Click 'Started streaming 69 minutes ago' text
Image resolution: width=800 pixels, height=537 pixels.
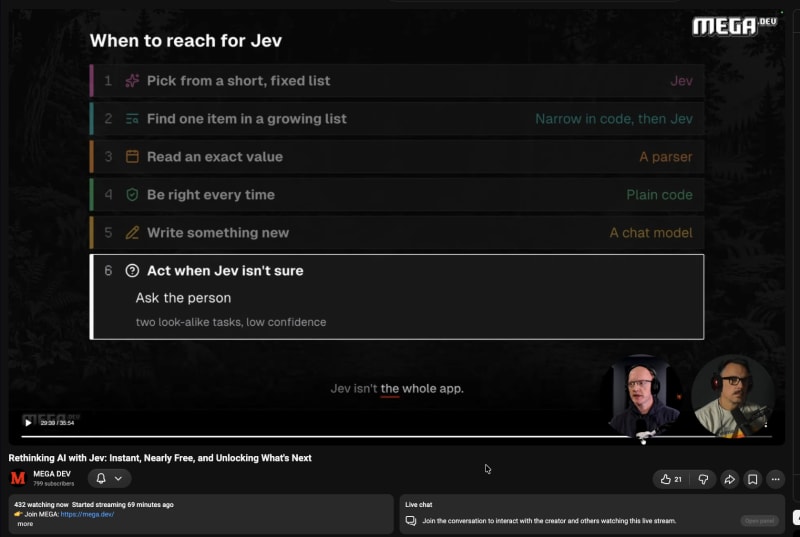pos(122,504)
